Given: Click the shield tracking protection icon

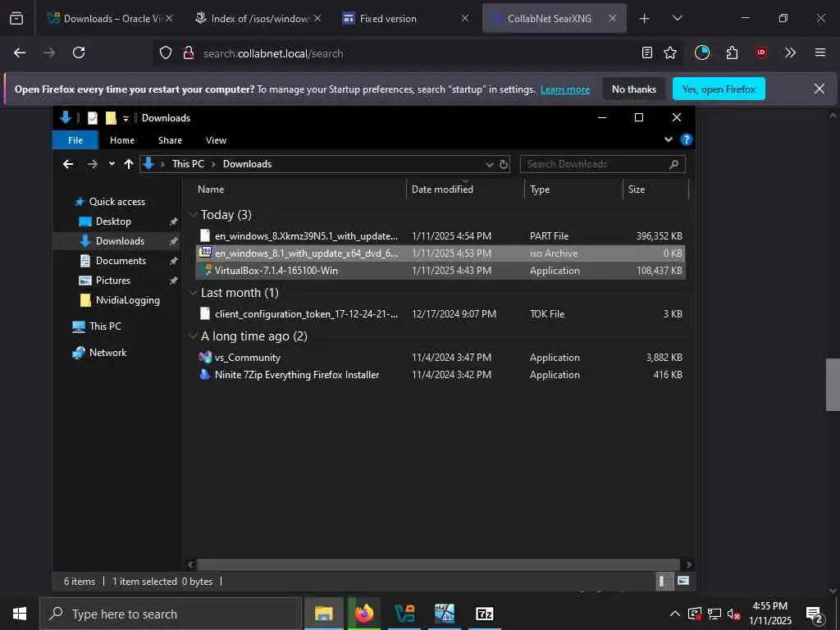Looking at the screenshot, I should (x=166, y=52).
